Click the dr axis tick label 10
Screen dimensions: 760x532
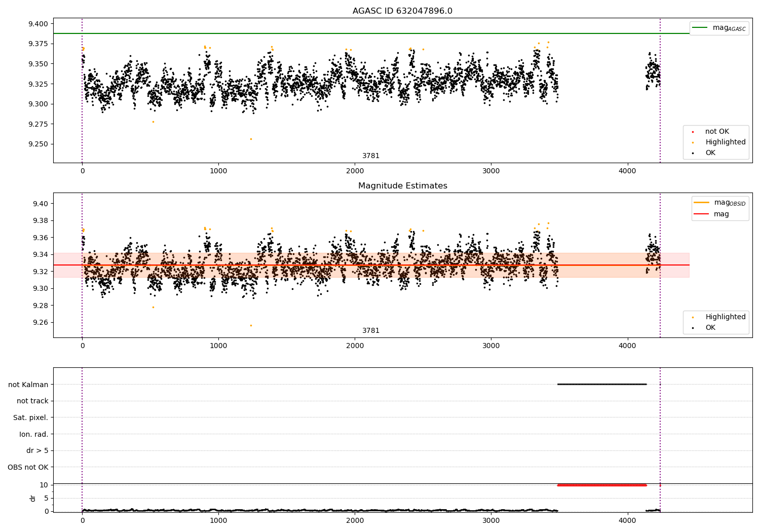(x=44, y=485)
